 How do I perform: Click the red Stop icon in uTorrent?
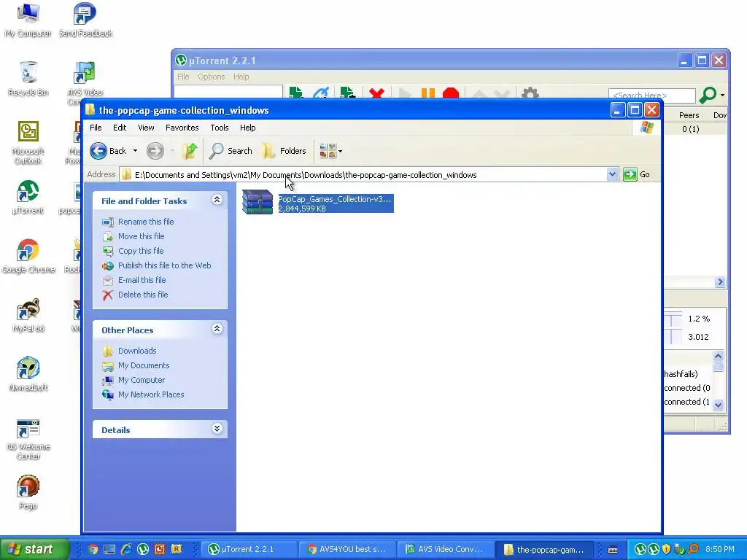pos(451,93)
